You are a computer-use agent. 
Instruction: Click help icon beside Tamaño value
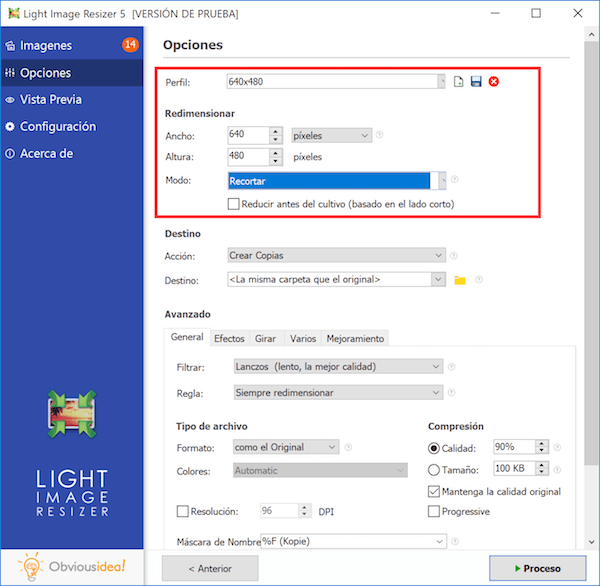click(557, 469)
